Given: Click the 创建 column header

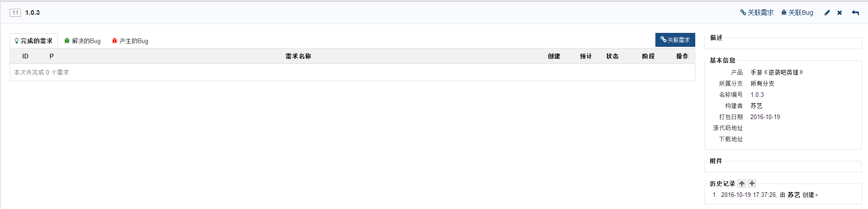Looking at the screenshot, I should pos(554,56).
